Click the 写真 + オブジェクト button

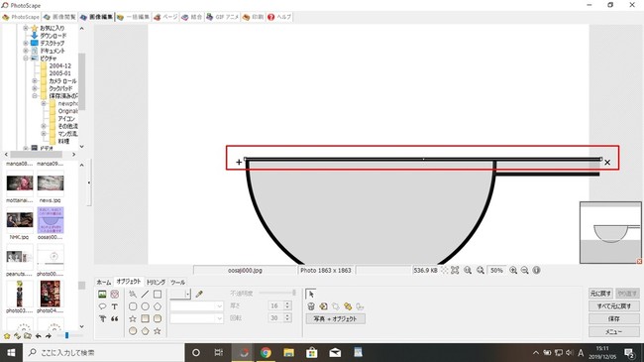(335, 318)
